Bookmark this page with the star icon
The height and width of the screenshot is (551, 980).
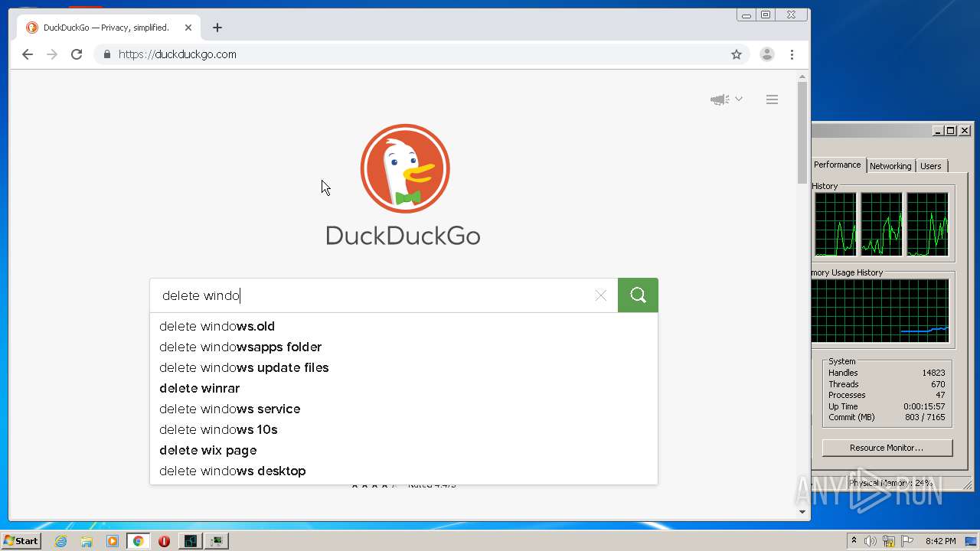[x=737, y=54]
